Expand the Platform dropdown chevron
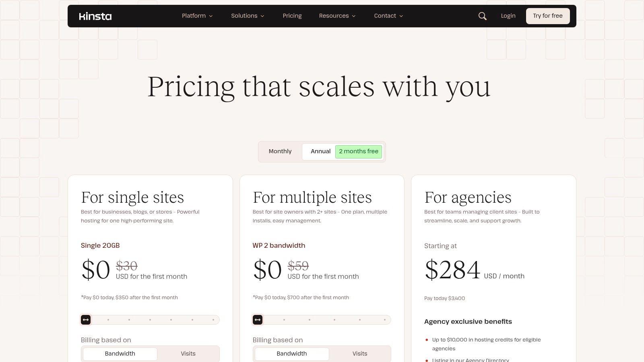 pos(211,16)
